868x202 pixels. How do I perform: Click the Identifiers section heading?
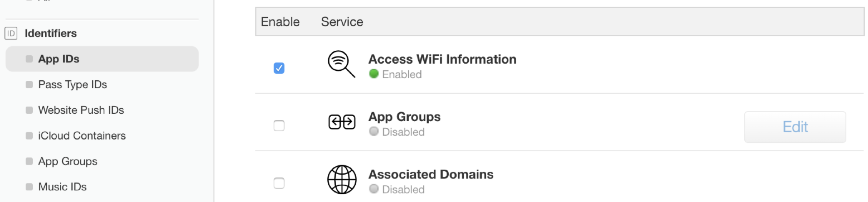point(50,33)
